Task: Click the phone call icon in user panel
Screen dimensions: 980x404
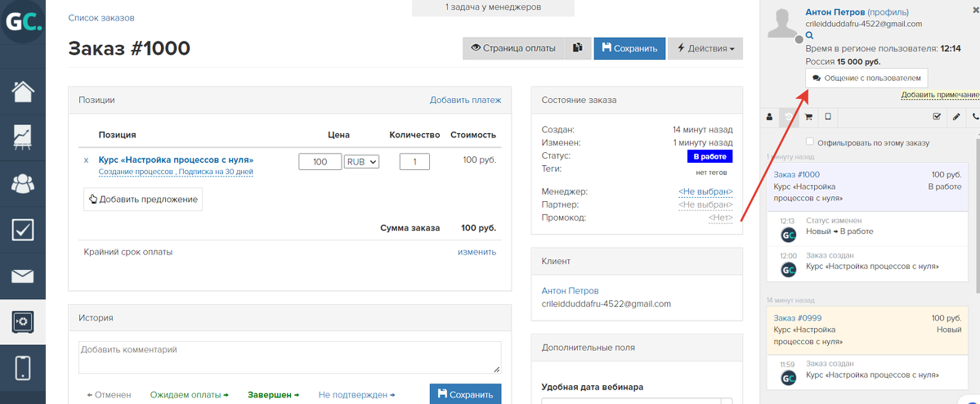Action: point(974,116)
